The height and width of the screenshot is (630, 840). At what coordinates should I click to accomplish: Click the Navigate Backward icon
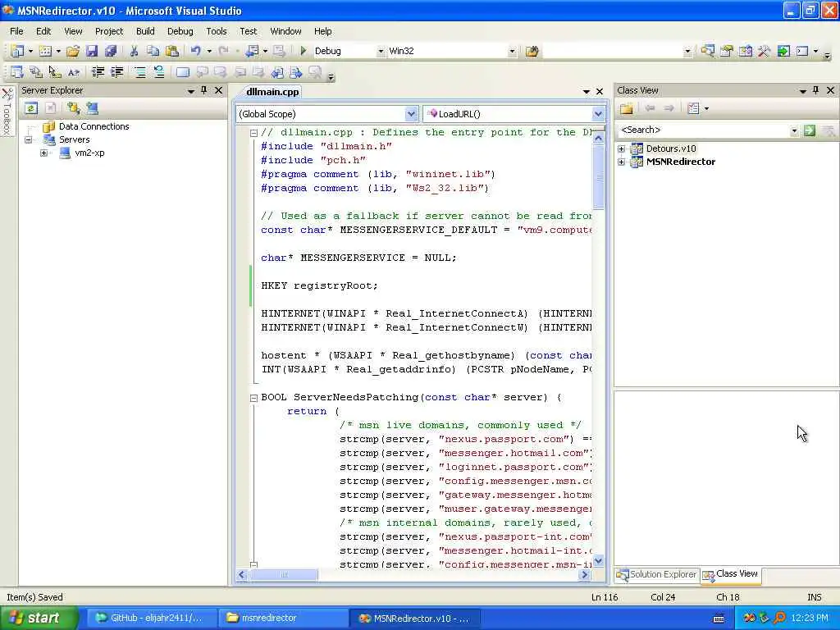click(x=252, y=51)
